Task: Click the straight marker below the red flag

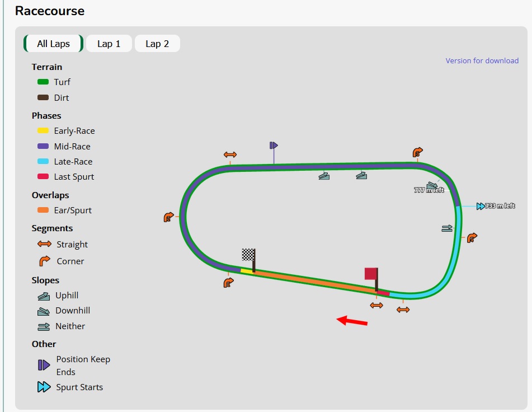Action: 376,306
